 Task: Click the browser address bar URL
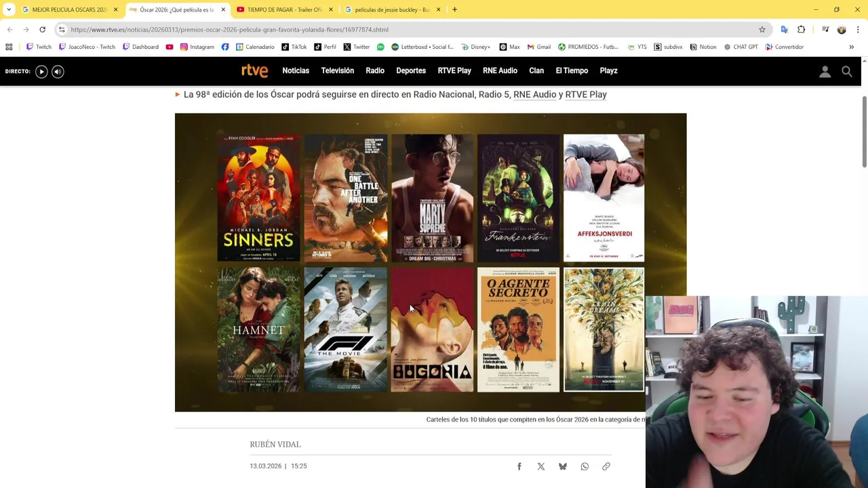pyautogui.click(x=229, y=30)
